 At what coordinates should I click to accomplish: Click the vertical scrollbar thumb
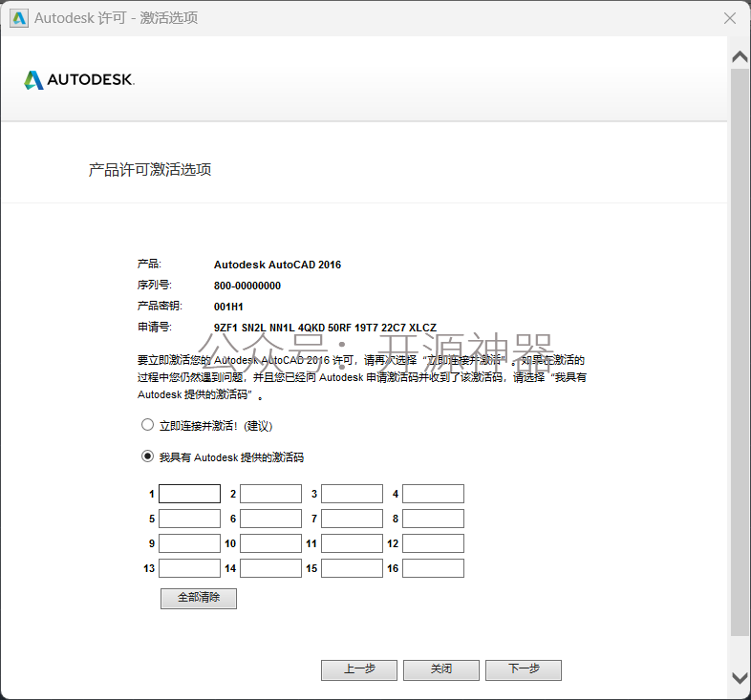740,352
